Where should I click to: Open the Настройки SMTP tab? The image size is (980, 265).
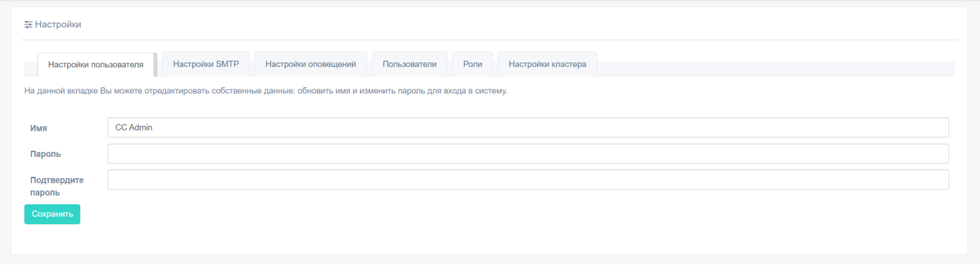pyautogui.click(x=206, y=64)
